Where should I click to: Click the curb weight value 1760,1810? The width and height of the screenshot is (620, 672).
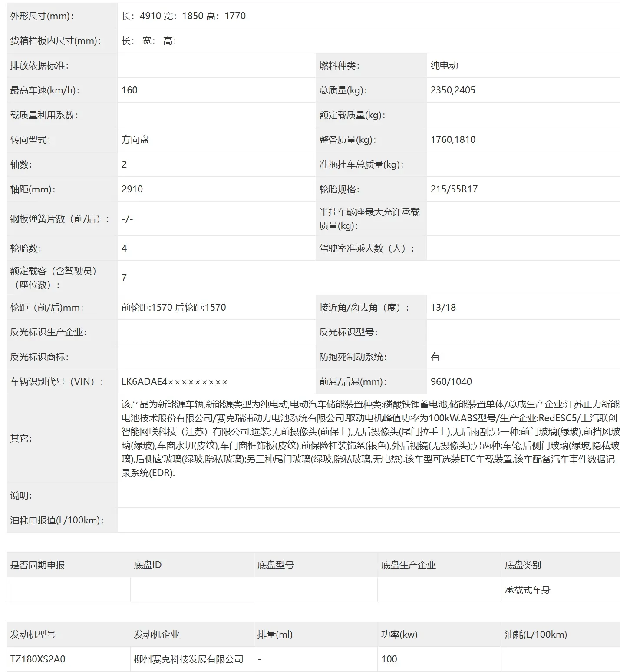point(453,140)
